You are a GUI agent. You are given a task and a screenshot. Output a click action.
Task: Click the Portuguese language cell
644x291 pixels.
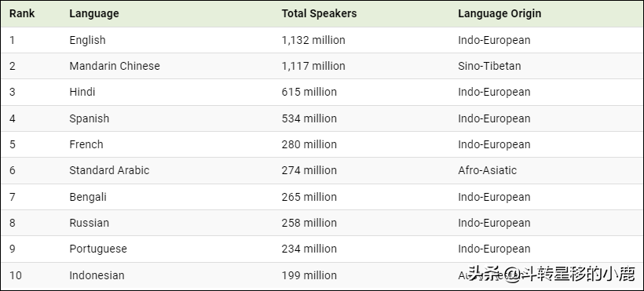[98, 249]
